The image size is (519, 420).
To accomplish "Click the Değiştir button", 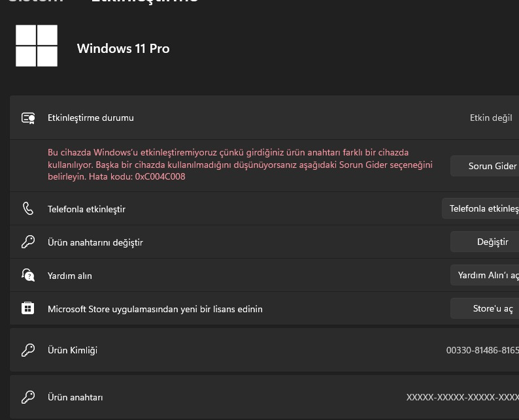I will (484, 242).
